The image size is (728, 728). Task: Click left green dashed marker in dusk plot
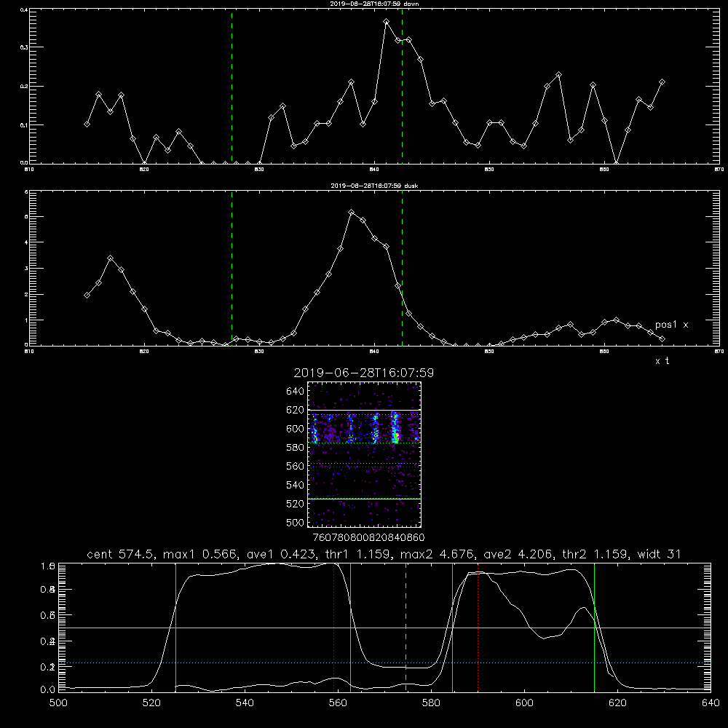pyautogui.click(x=232, y=269)
